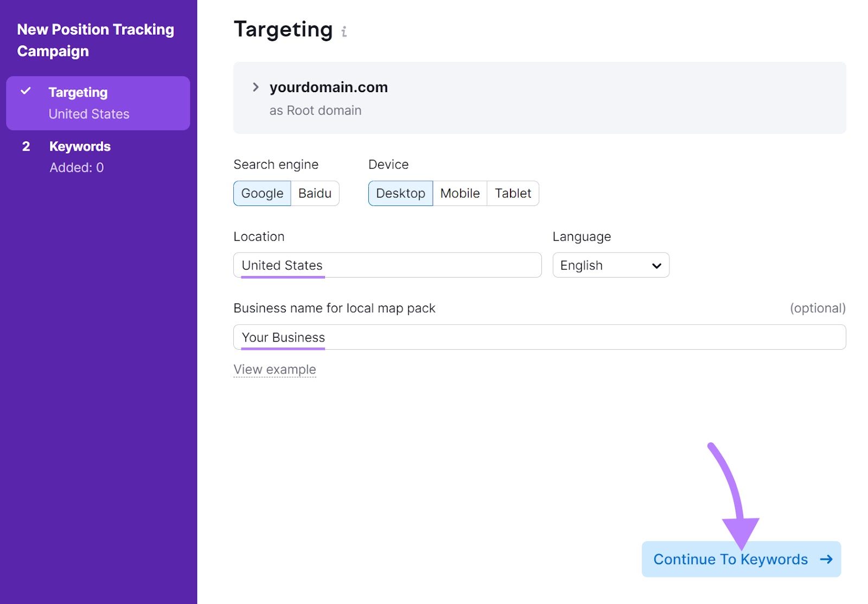
Task: Switch device targeting to Tablet
Action: (512, 193)
